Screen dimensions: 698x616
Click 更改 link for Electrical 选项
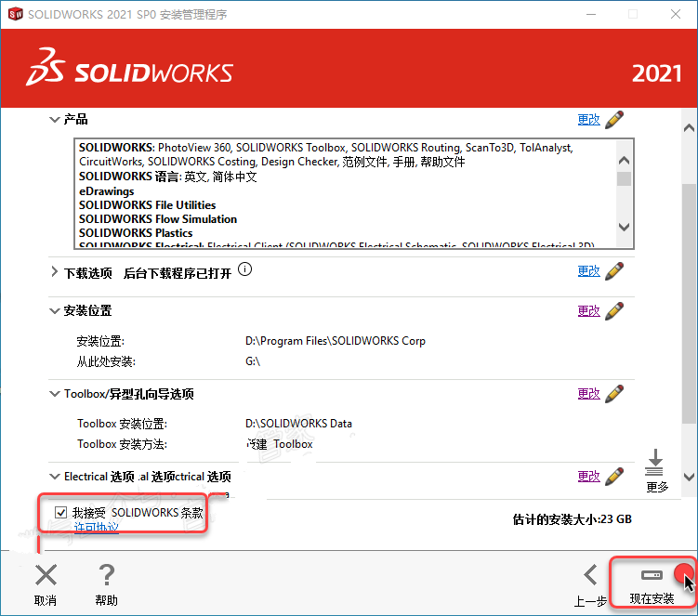588,477
